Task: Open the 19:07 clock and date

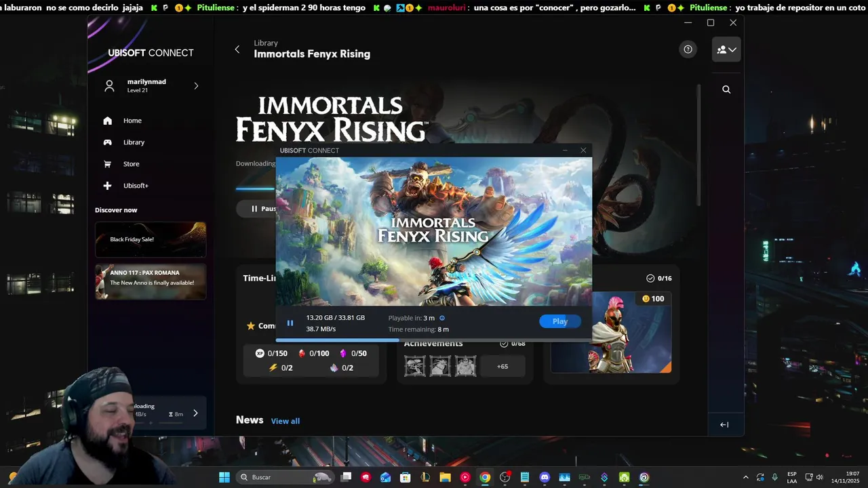Action: pos(845,477)
